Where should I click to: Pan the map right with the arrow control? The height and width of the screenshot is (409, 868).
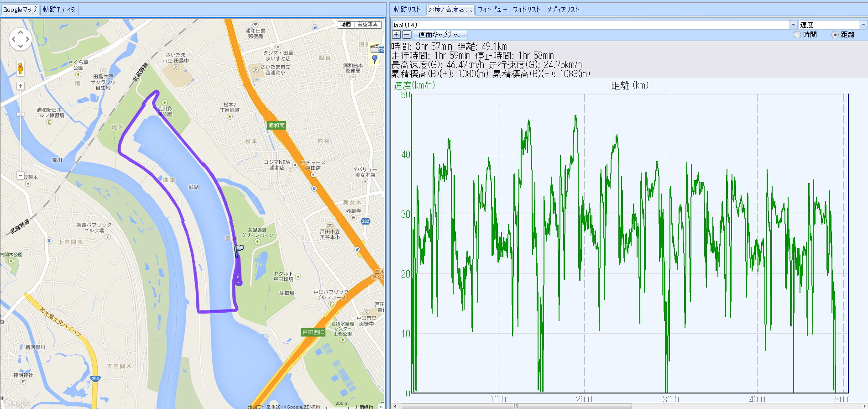tap(27, 39)
